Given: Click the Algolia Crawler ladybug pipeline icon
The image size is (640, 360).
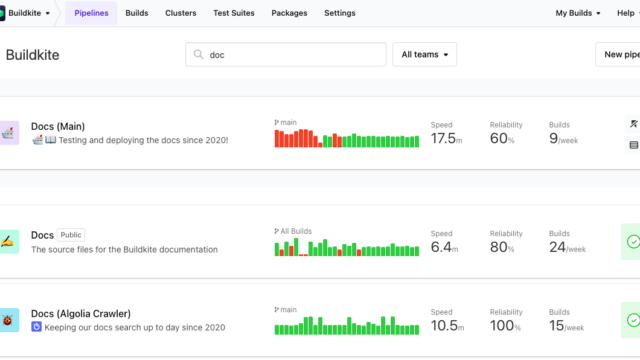Looking at the screenshot, I should pyautogui.click(x=9, y=320).
